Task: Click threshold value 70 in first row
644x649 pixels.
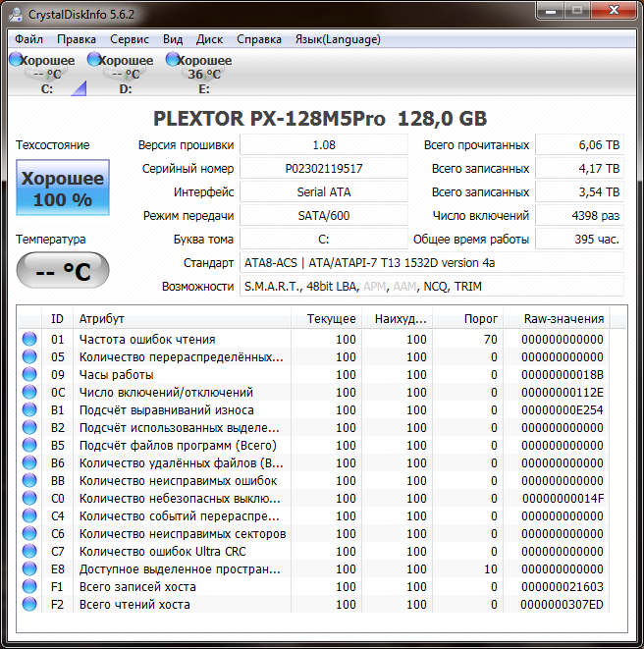Action: (x=491, y=339)
